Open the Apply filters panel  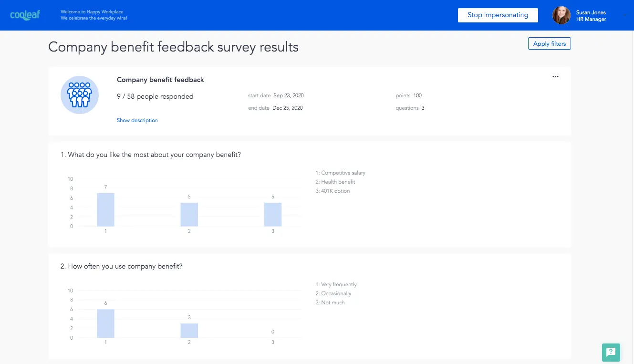[x=549, y=44]
